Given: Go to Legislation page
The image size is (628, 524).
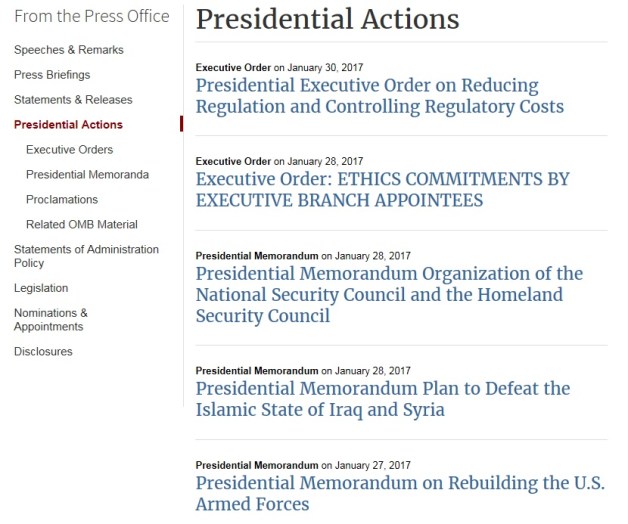Looking at the screenshot, I should coord(41,288).
